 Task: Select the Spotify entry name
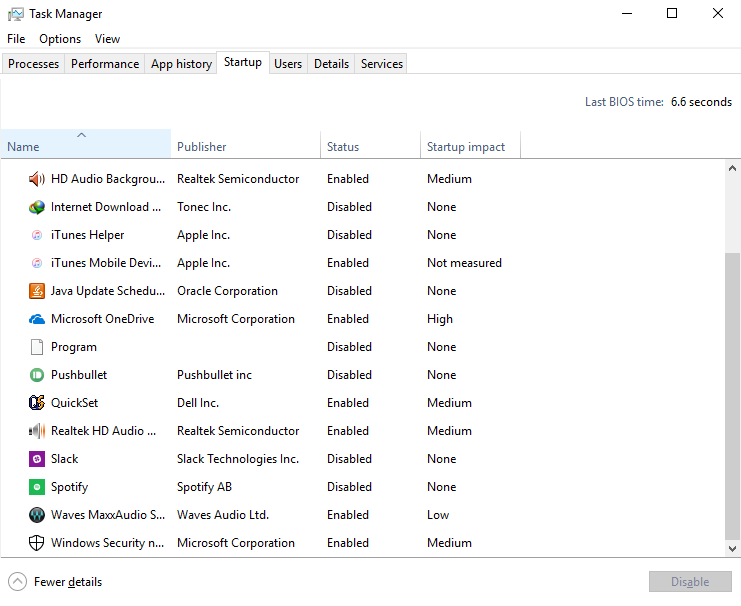(x=69, y=487)
